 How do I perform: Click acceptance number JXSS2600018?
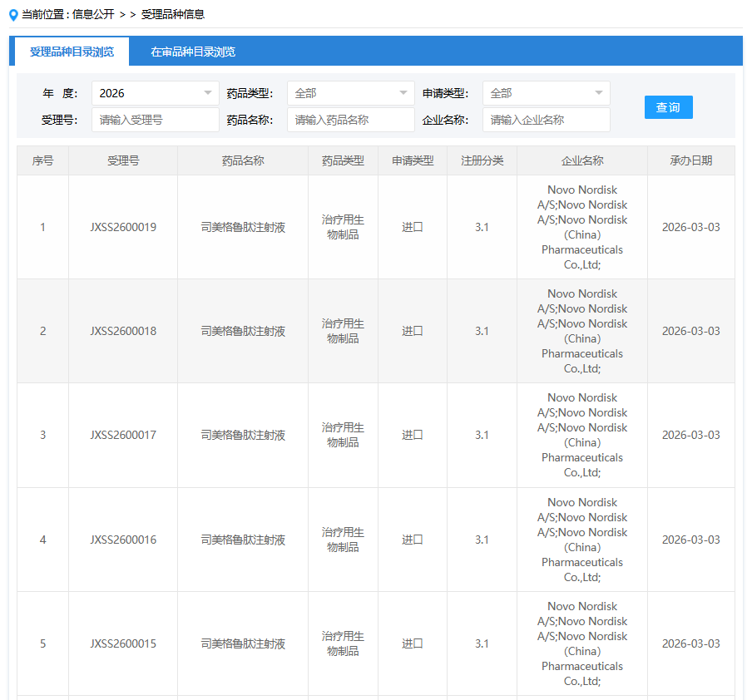pos(123,331)
